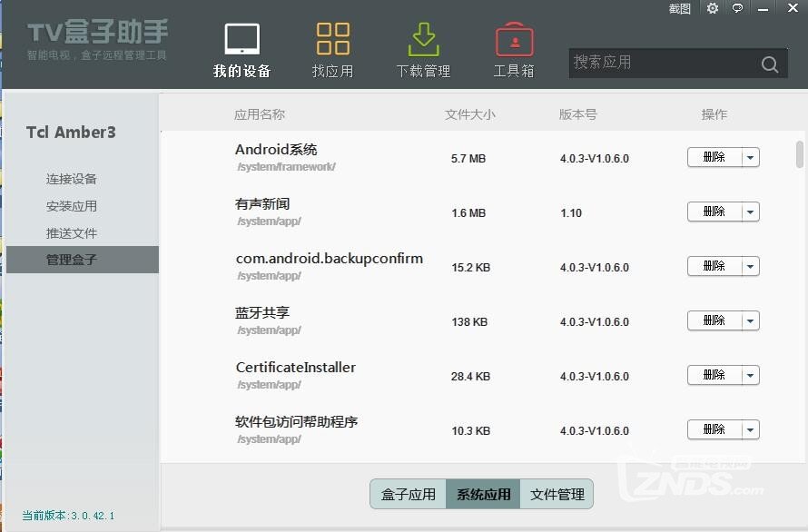Expand dropdown arrow for CertificateInstaller row
This screenshot has height=532, width=808.
point(751,375)
